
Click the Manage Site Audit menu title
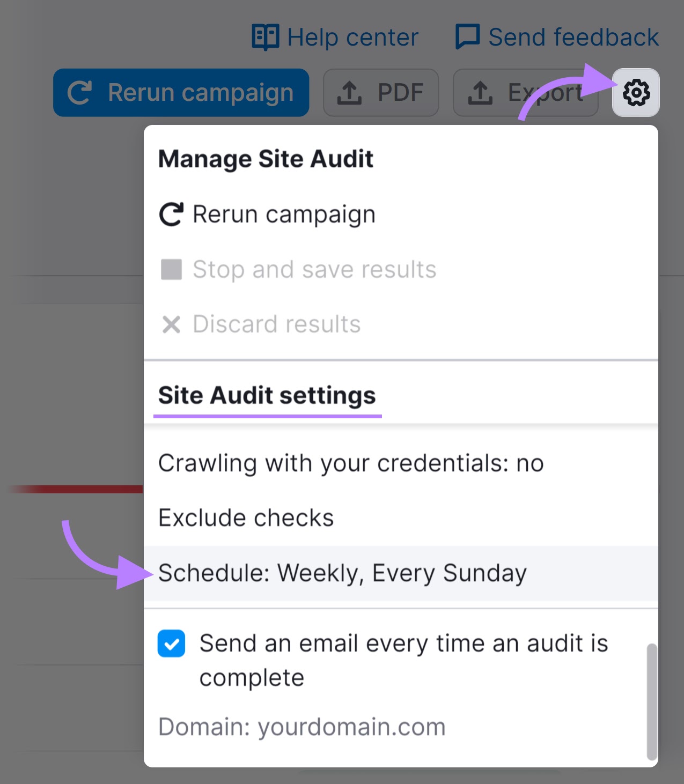(266, 159)
